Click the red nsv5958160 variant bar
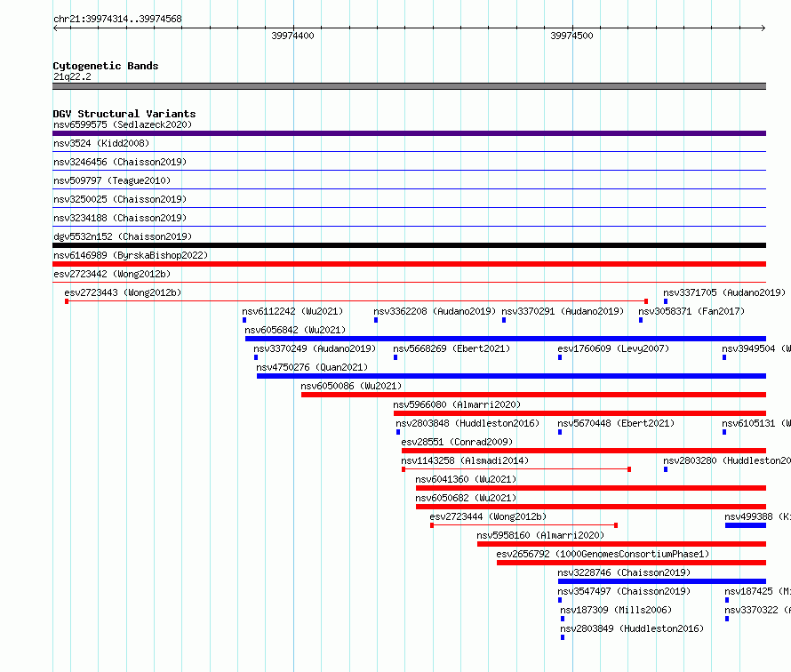The width and height of the screenshot is (791, 672). 621,544
